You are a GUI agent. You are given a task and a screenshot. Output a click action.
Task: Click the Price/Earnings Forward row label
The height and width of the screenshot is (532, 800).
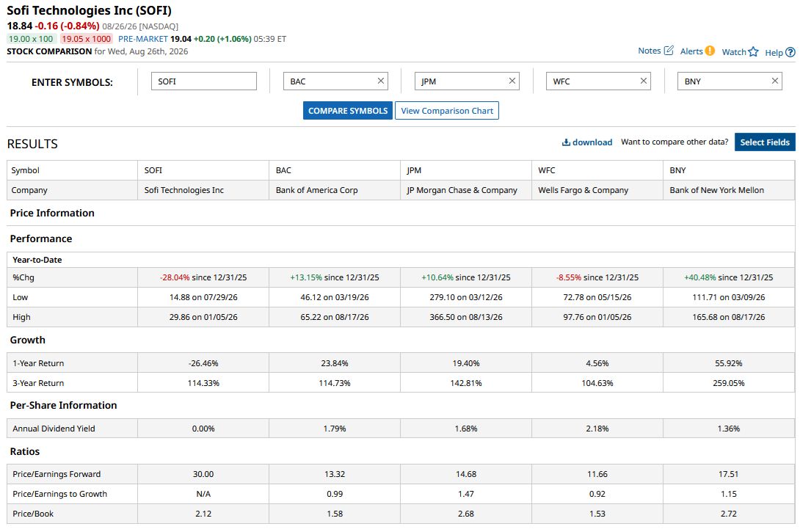click(x=57, y=474)
